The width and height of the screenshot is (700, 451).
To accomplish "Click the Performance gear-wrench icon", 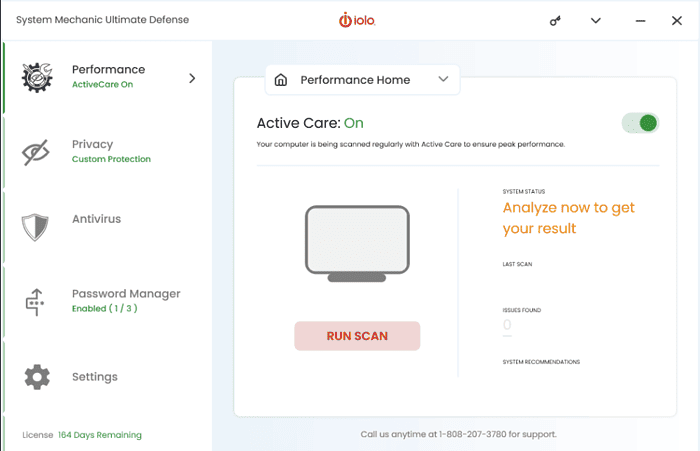I will coord(37,77).
